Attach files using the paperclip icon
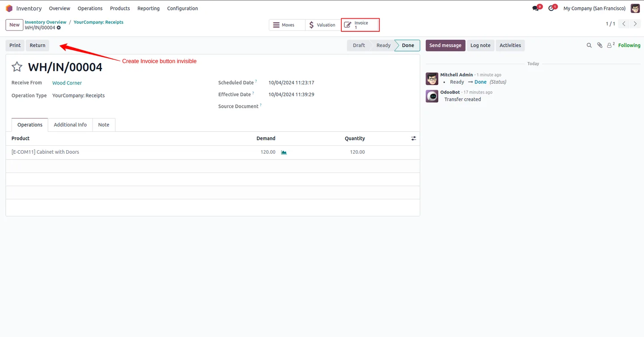 [600, 46]
